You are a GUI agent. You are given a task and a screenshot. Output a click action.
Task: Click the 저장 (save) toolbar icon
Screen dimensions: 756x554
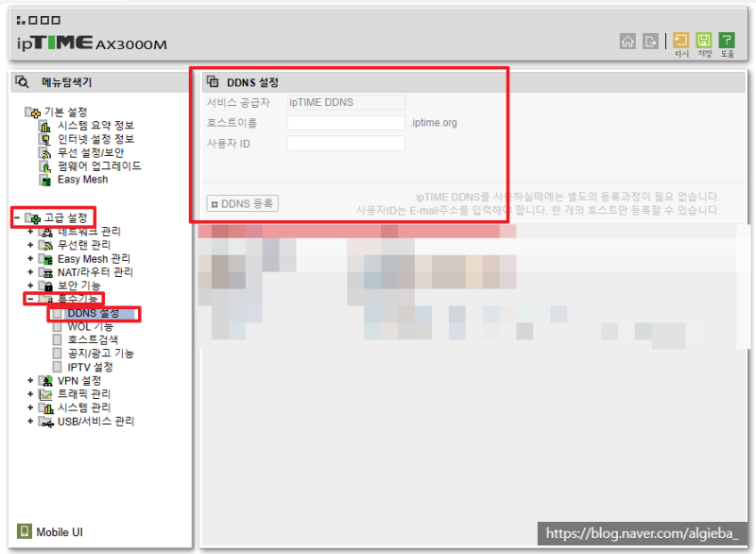703,42
